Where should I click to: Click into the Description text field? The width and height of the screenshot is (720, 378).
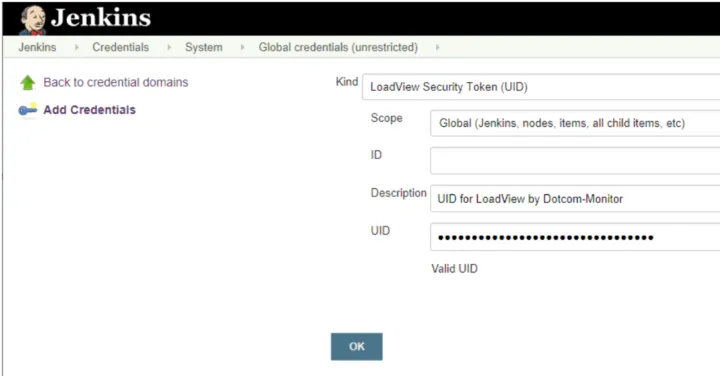[575, 199]
